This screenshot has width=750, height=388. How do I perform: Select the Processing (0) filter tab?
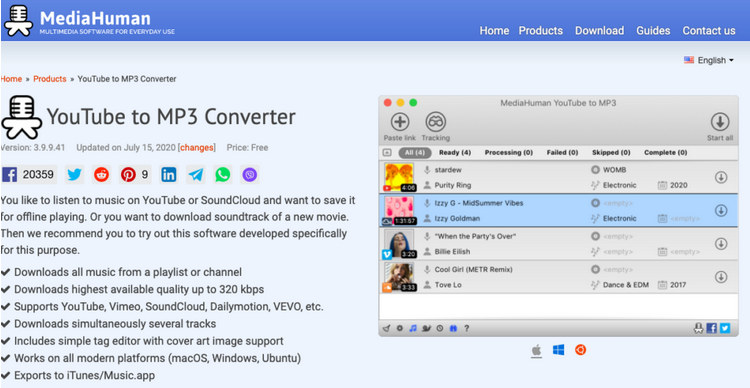coord(508,153)
